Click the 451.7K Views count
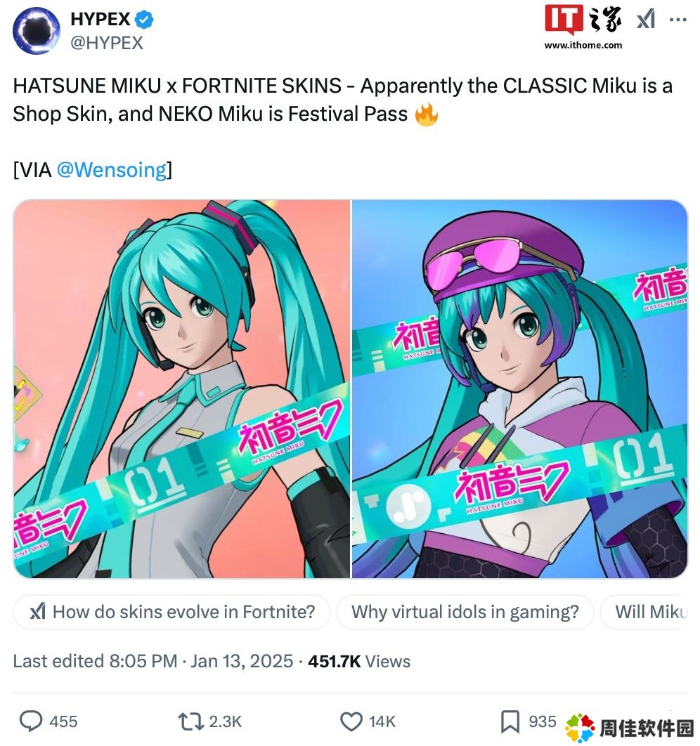 tap(359, 661)
